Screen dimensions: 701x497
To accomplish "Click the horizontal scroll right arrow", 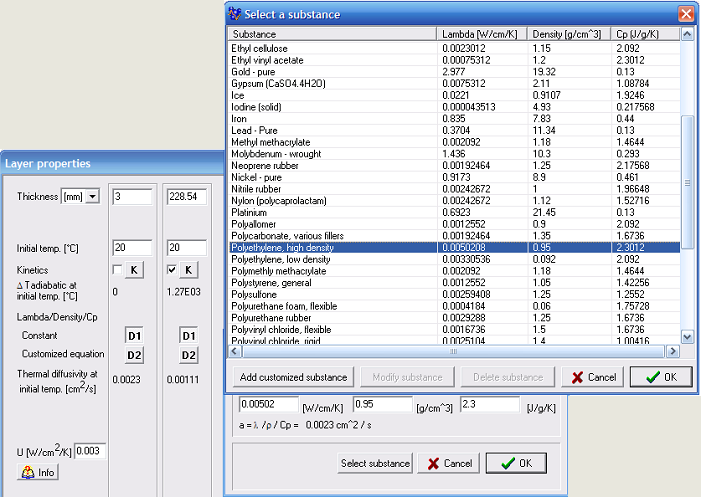I will point(672,351).
